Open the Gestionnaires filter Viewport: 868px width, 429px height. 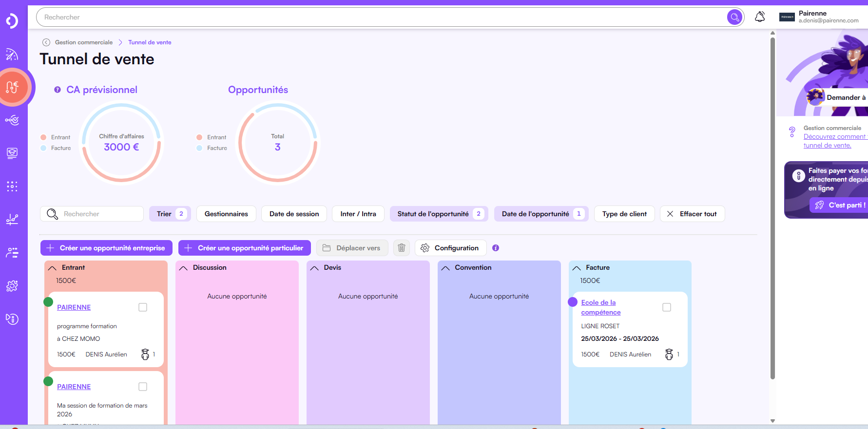pyautogui.click(x=226, y=214)
